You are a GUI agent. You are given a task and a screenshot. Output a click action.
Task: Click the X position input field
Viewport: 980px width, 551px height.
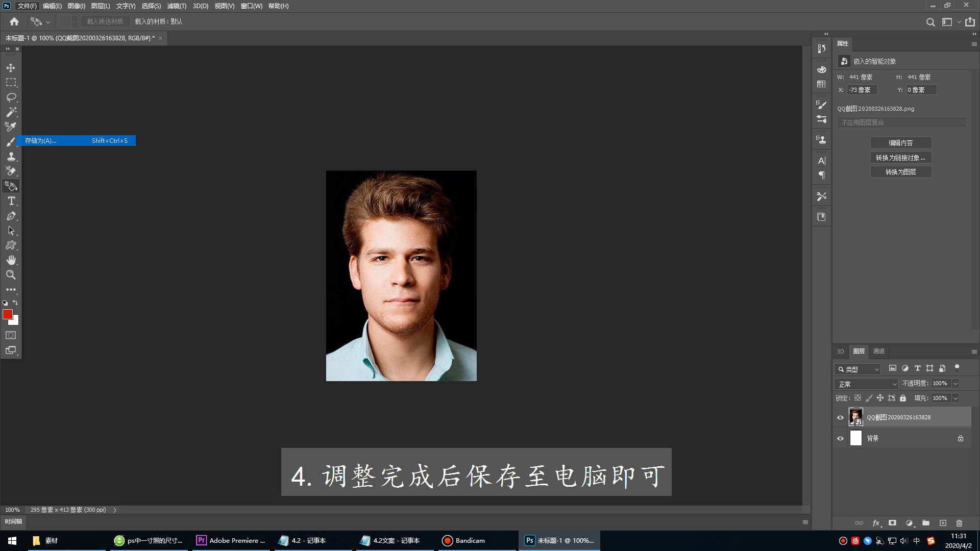[x=862, y=90]
